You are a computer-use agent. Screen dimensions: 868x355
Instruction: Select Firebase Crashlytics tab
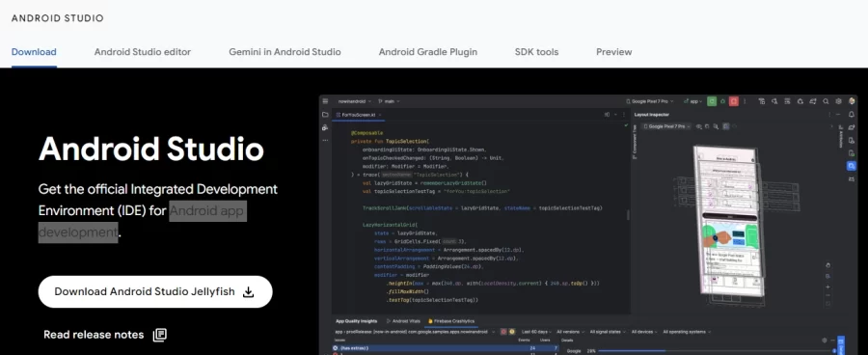tap(451, 321)
